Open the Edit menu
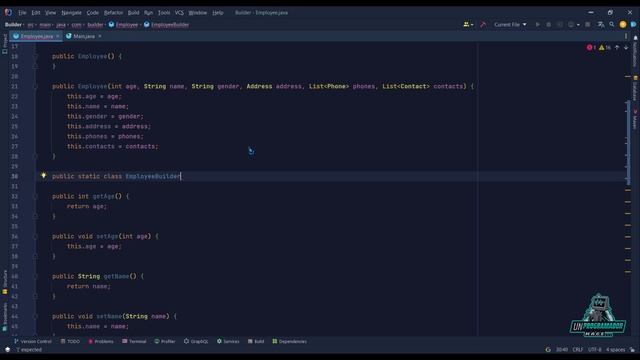 click(36, 13)
